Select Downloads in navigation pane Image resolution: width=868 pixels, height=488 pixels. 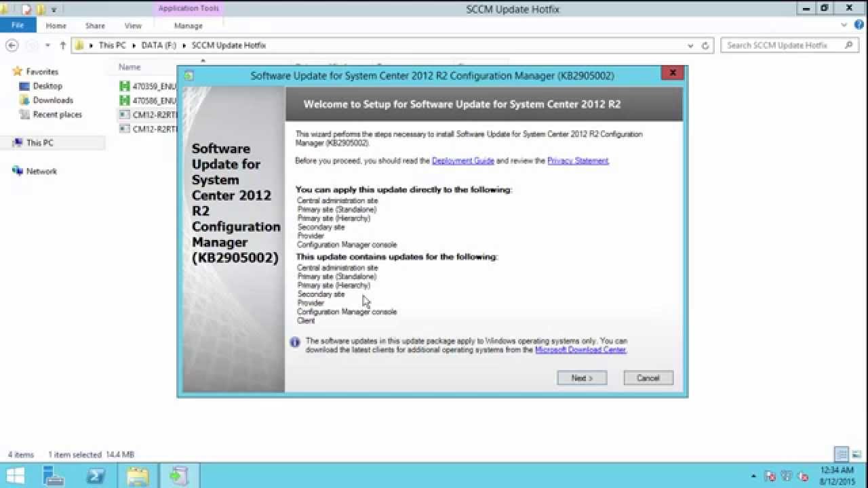point(53,100)
